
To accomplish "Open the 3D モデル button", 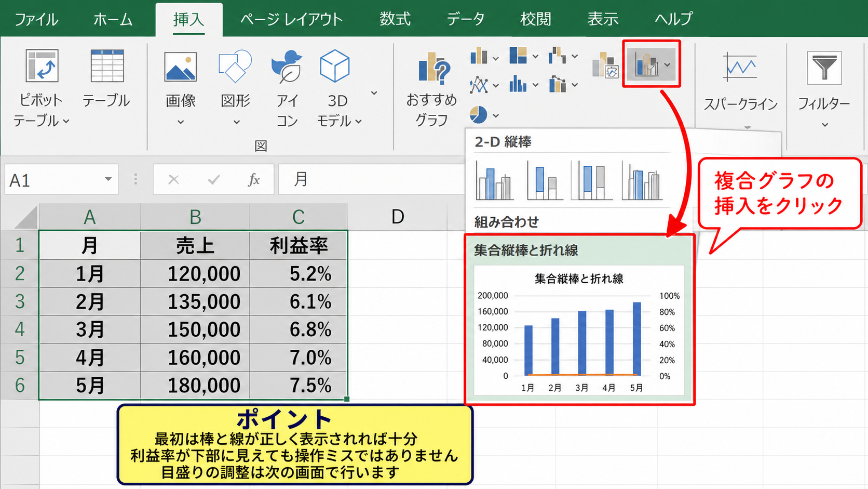I will [x=338, y=88].
